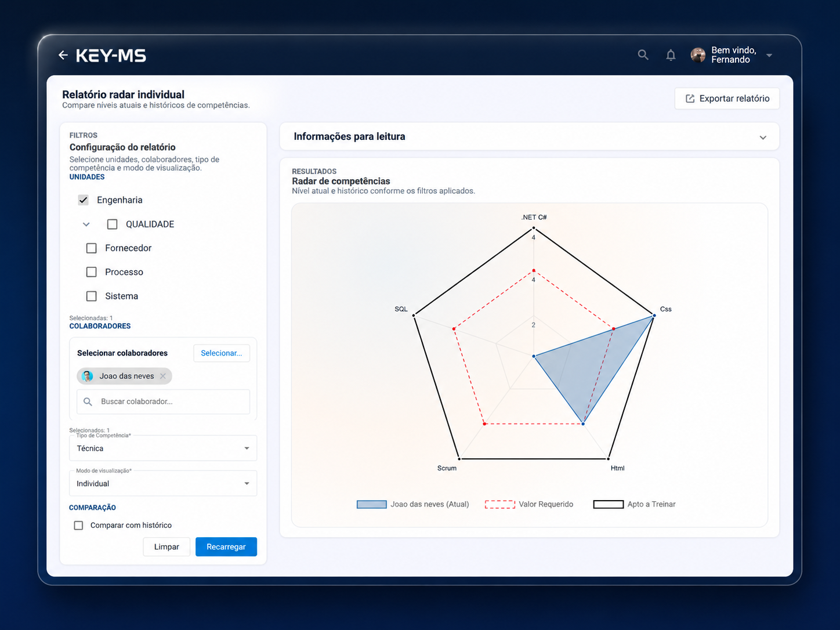Enable Comparar com histórico checkbox
The image size is (840, 630).
click(x=78, y=526)
